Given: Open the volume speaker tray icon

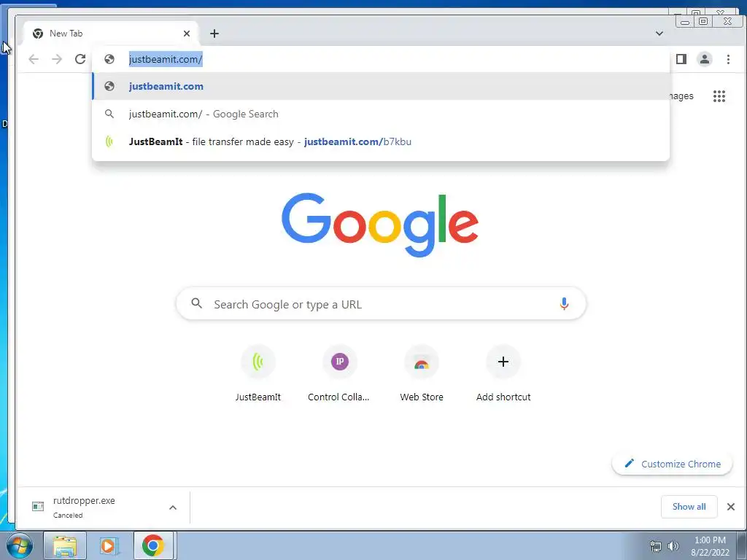Looking at the screenshot, I should coord(673,546).
